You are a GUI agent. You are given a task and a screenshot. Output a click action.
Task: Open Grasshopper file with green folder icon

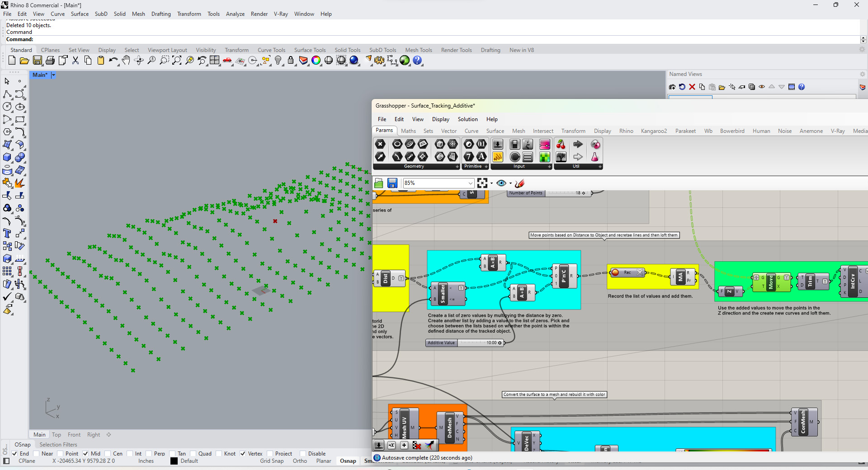point(379,183)
